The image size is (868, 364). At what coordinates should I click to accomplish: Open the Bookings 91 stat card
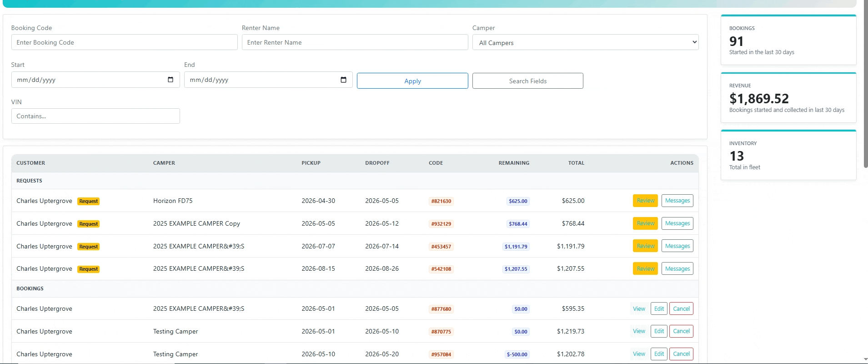click(788, 40)
